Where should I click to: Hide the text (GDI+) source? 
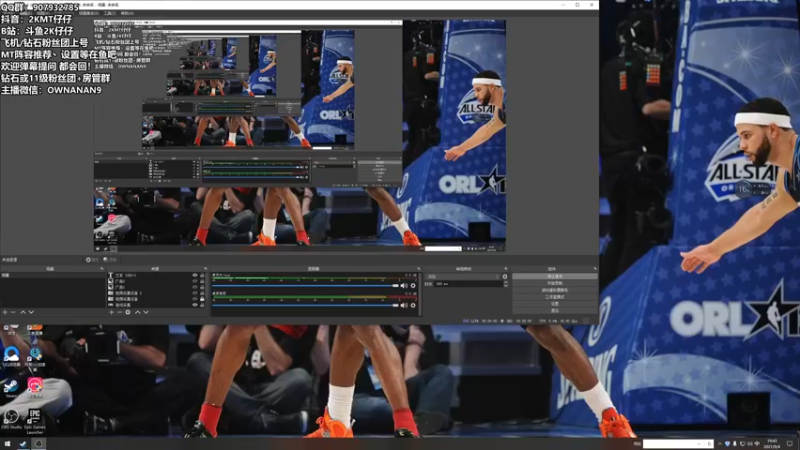194,276
